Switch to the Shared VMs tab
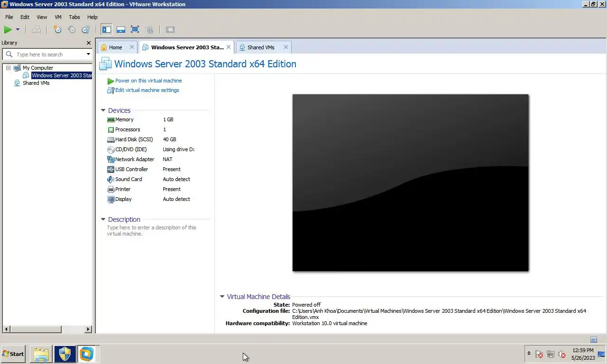The image size is (607, 364). (x=261, y=47)
